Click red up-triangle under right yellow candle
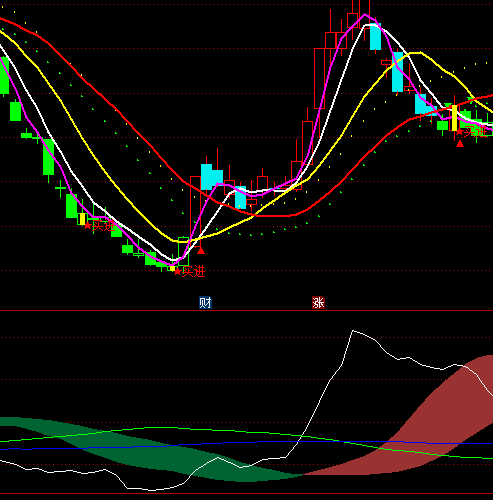The width and height of the screenshot is (493, 500). click(x=460, y=144)
